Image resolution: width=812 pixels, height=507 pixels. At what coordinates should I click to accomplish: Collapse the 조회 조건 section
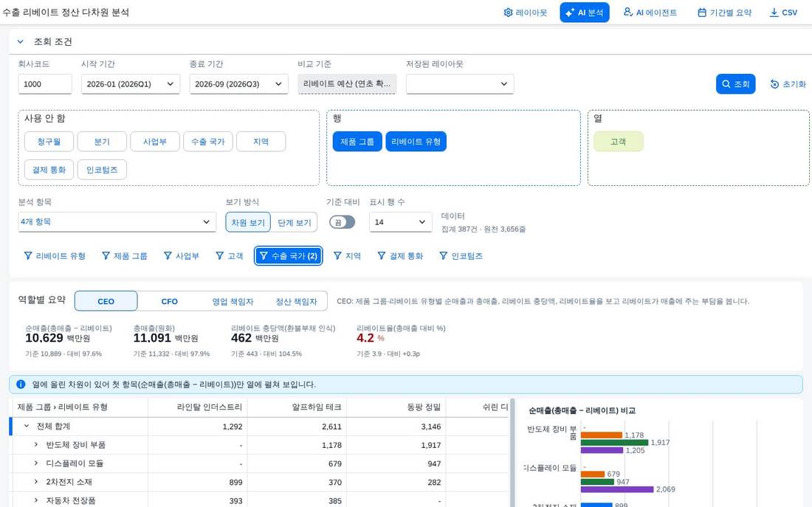pos(21,41)
